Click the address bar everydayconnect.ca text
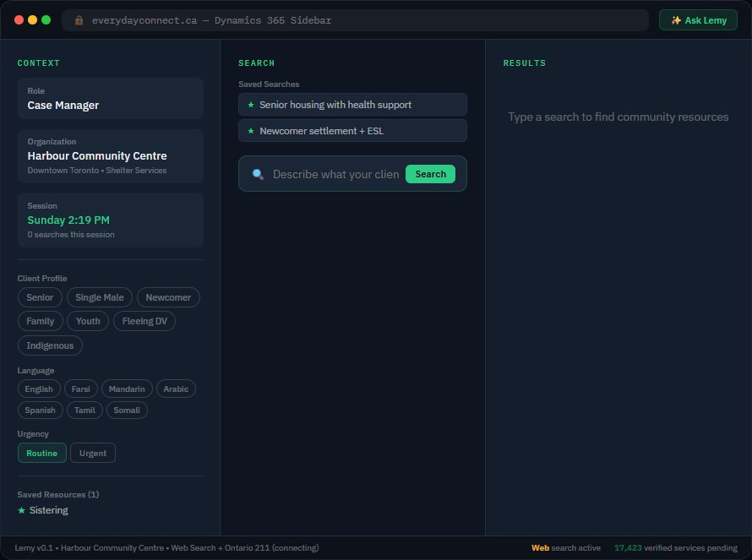 (211, 20)
